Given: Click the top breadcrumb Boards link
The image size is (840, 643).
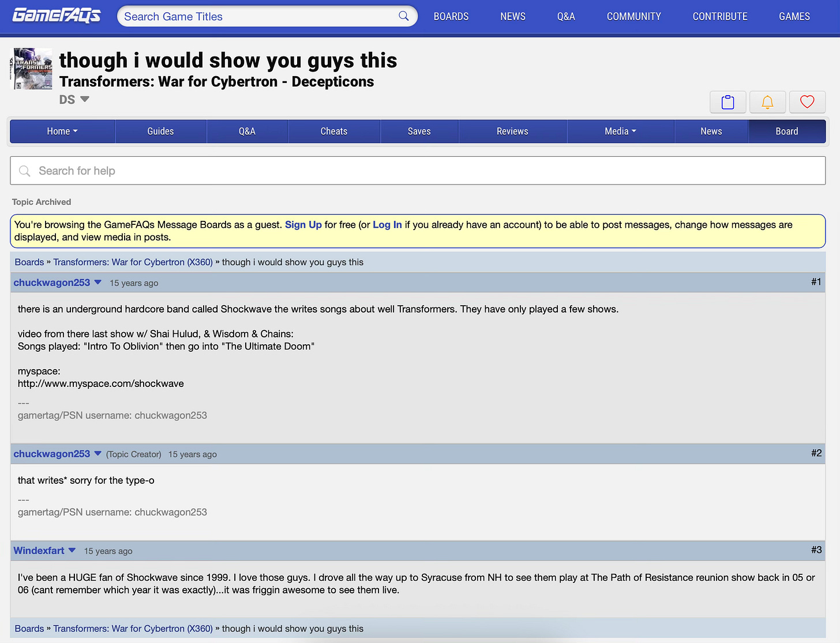Looking at the screenshot, I should click(29, 262).
